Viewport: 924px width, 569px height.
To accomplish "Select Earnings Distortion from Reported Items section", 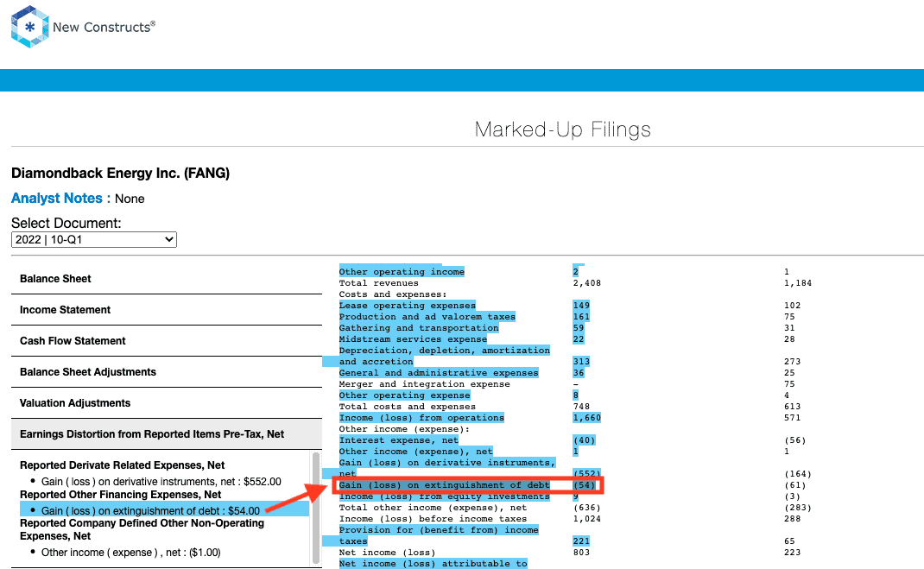I will tap(167, 434).
